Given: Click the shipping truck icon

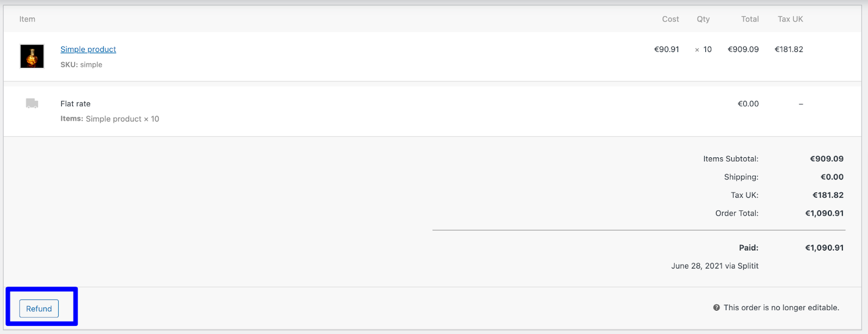Looking at the screenshot, I should pos(32,104).
